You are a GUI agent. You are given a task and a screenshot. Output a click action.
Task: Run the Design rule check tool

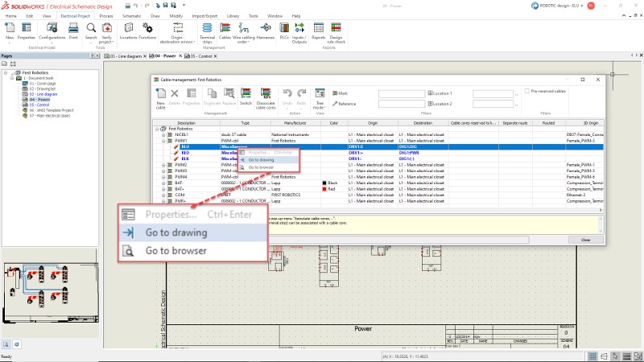pos(336,29)
